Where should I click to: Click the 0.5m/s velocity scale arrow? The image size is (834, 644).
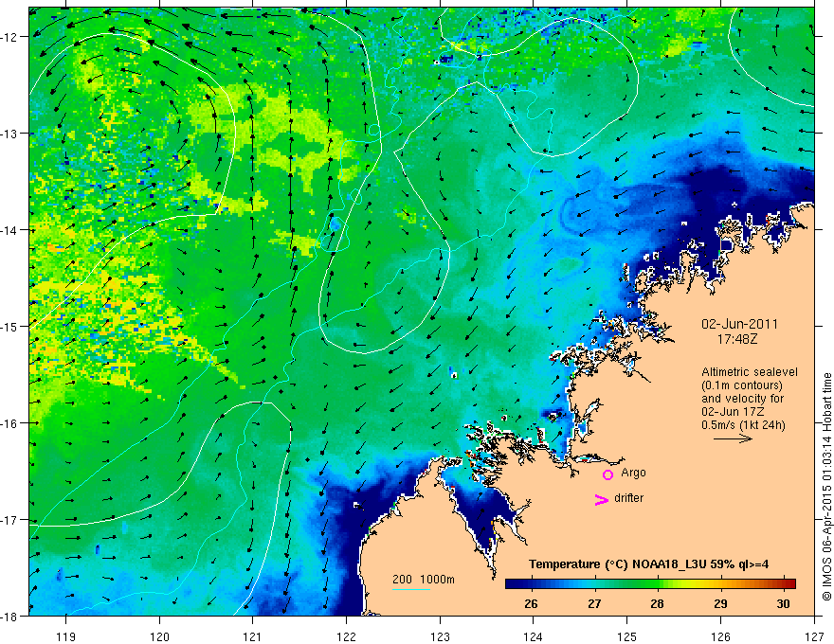point(733,438)
